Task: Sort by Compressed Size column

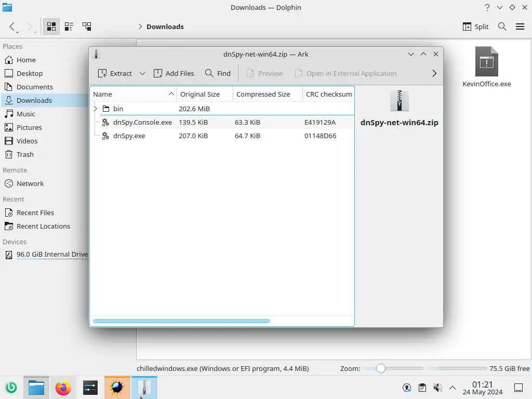Action: point(268,94)
